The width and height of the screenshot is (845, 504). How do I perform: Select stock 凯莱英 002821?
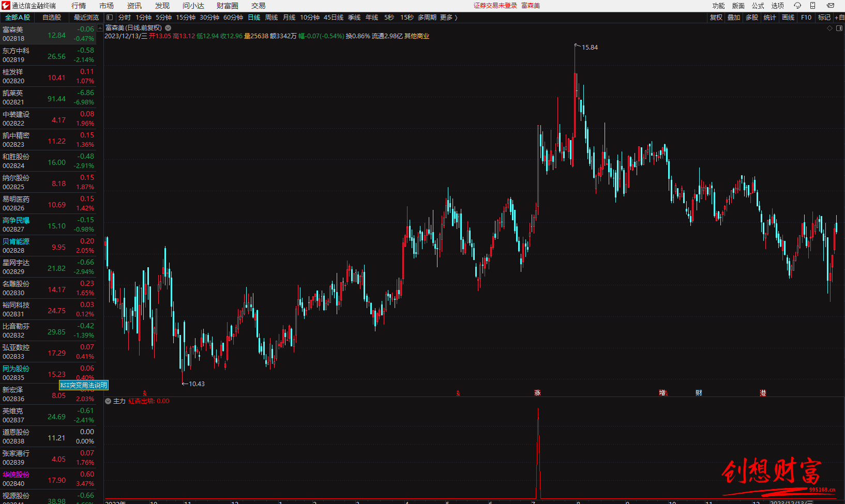tap(48, 98)
